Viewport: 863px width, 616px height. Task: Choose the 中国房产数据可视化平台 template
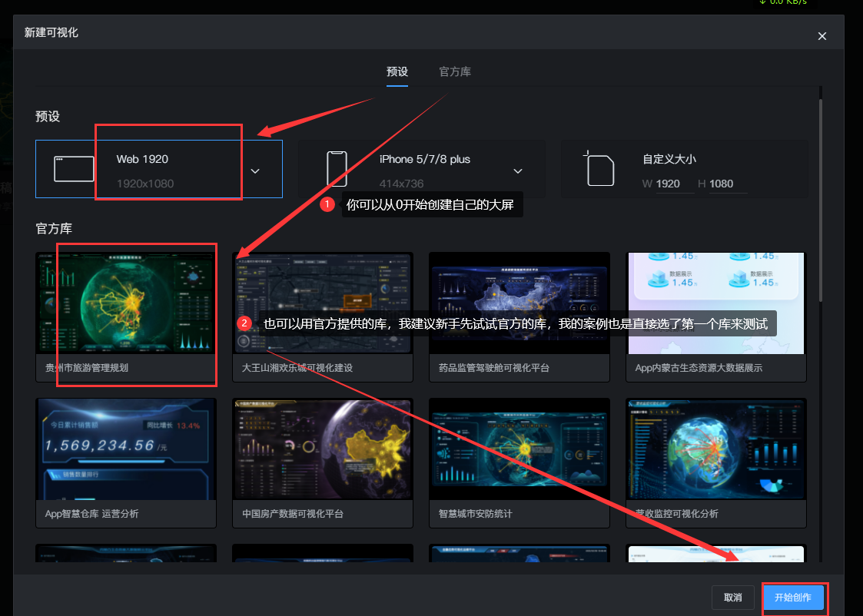323,463
